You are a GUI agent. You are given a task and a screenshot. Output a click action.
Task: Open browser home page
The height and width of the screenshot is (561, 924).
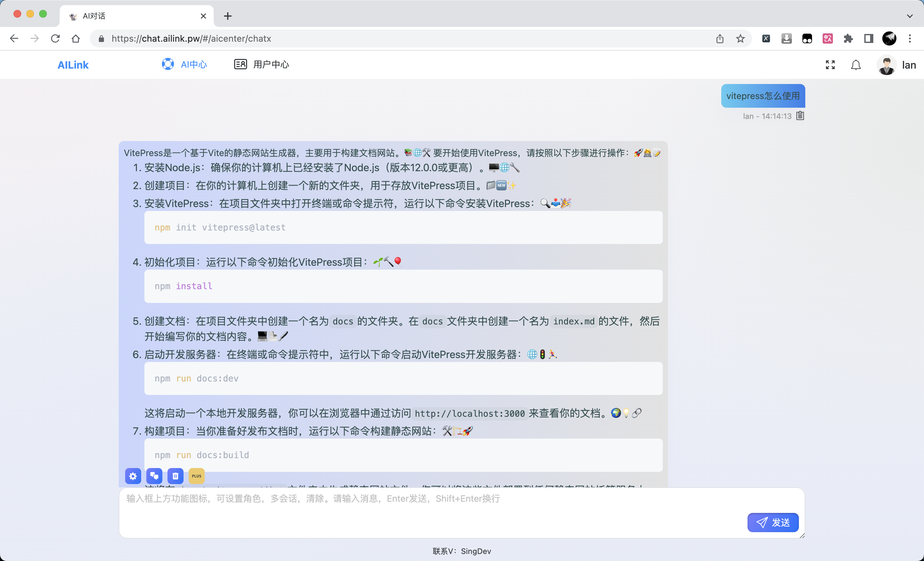coord(76,38)
